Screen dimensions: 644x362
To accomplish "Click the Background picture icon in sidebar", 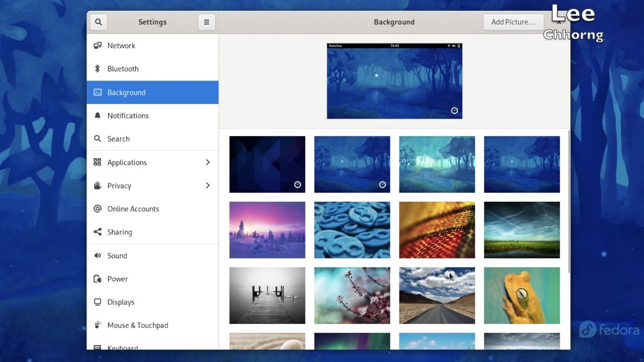I will click(x=98, y=93).
